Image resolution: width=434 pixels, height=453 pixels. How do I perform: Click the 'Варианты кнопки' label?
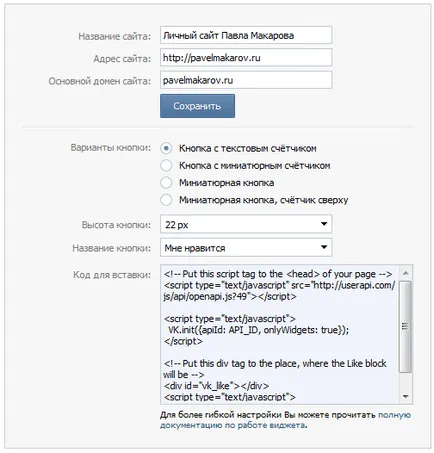click(111, 148)
